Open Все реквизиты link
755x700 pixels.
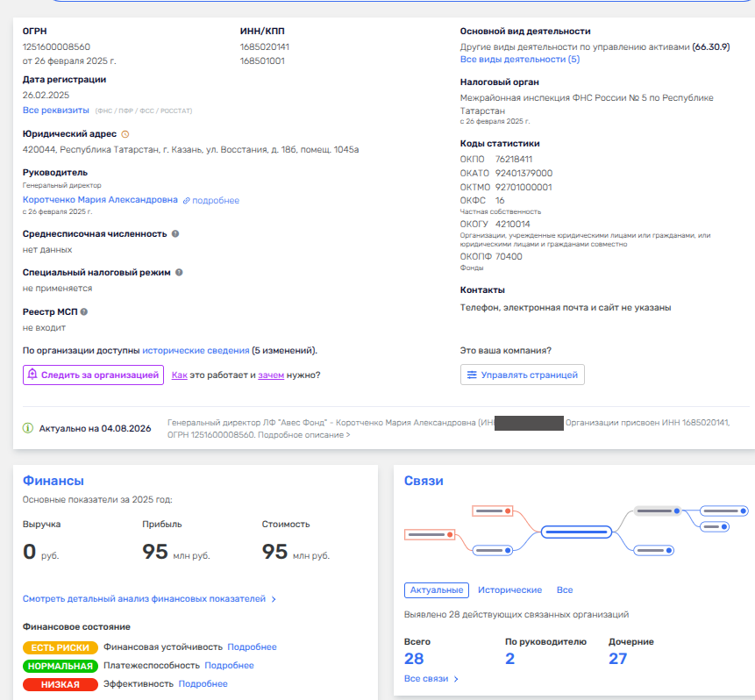(x=56, y=111)
